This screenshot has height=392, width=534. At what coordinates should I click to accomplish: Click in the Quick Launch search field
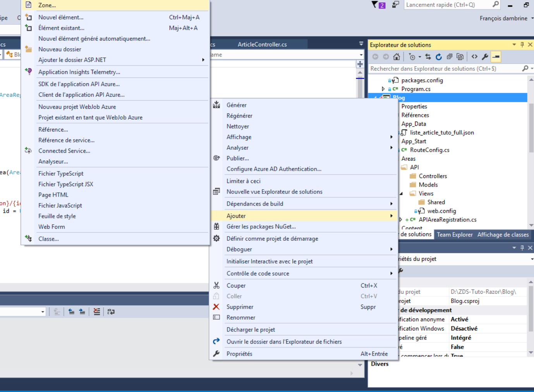click(448, 5)
